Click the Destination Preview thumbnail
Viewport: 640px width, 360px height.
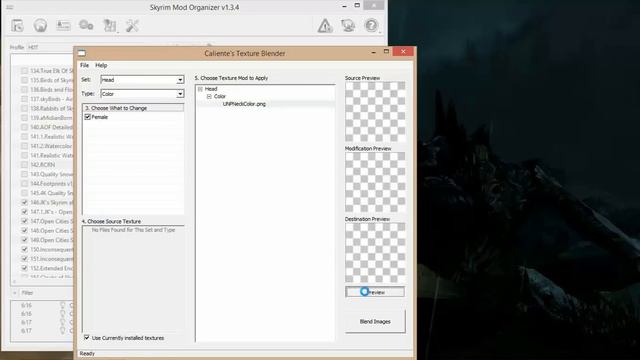coord(375,253)
